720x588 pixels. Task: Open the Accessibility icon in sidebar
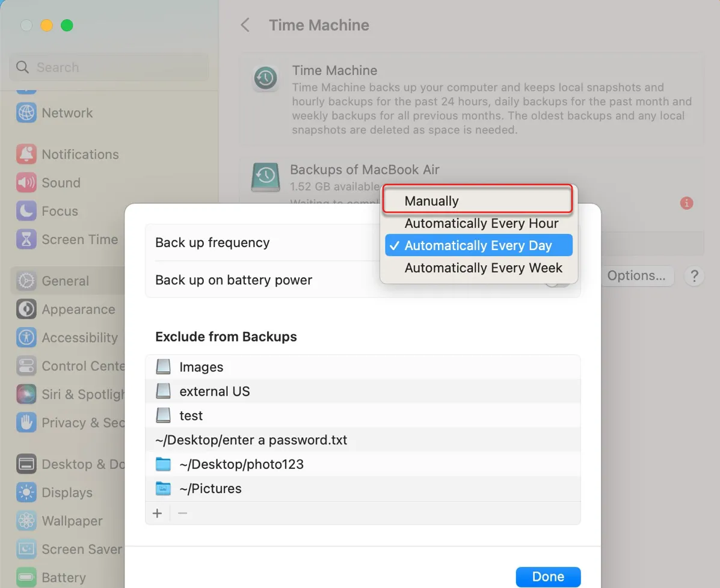point(26,337)
